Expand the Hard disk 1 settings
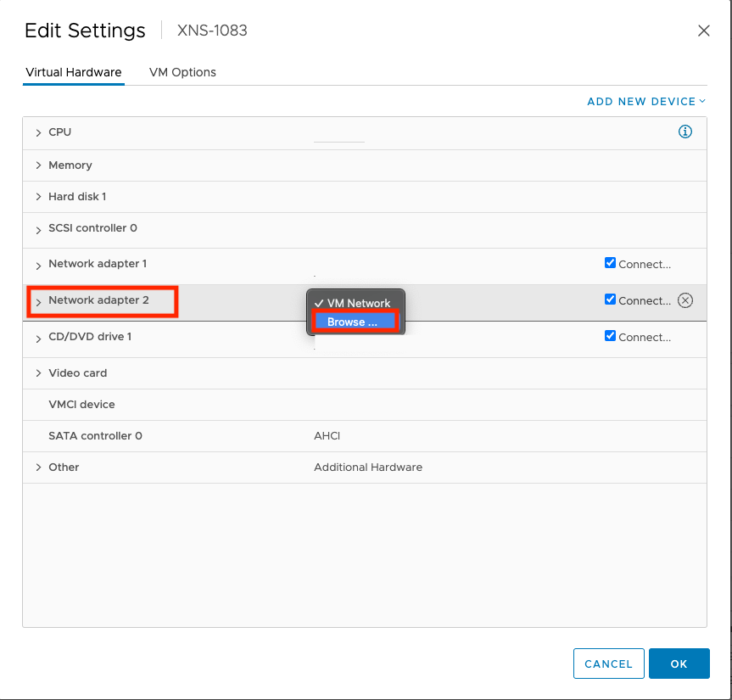 point(38,196)
